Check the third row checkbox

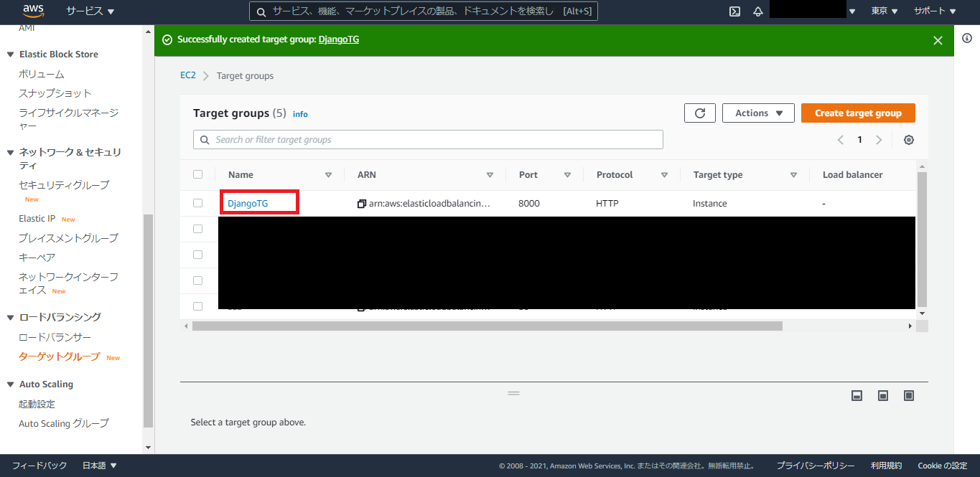point(198,255)
